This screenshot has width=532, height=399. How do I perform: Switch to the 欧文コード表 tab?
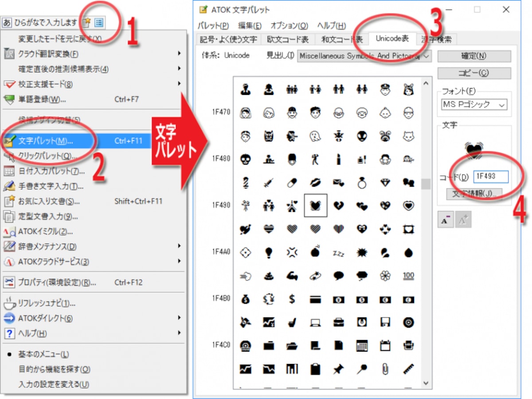tap(288, 39)
